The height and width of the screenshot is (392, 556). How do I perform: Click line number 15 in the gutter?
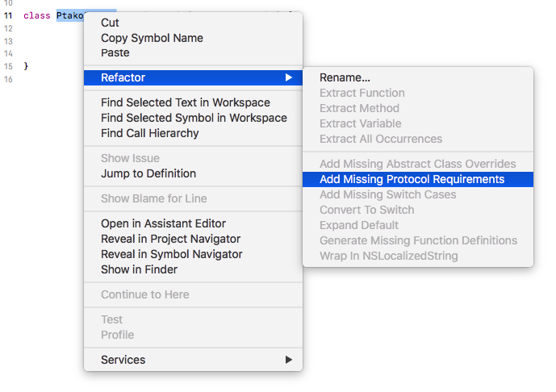pyautogui.click(x=8, y=66)
